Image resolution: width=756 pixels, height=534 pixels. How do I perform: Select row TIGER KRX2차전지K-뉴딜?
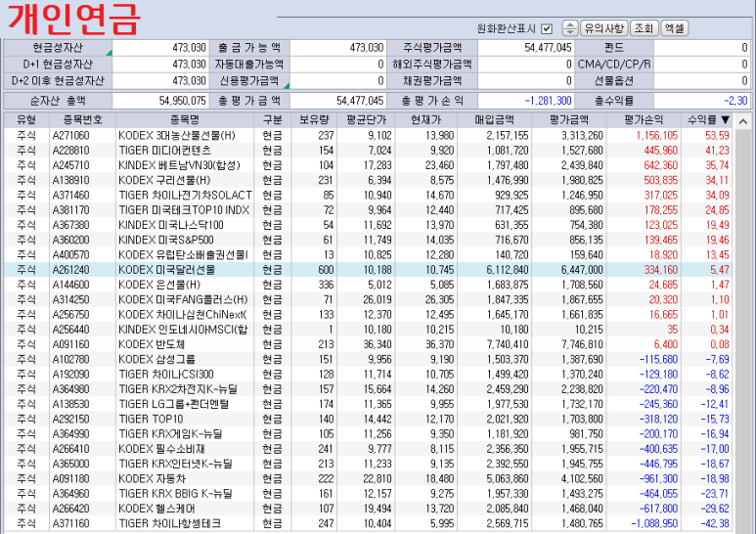pos(369,389)
